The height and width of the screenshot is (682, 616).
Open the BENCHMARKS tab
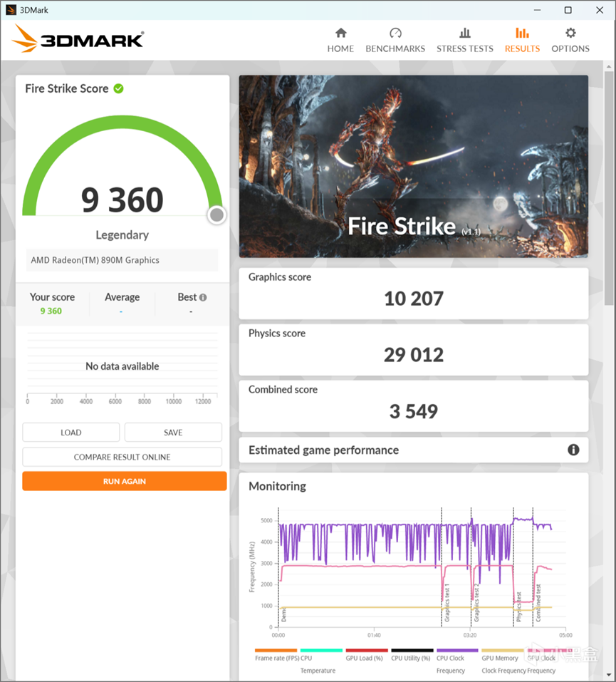click(395, 40)
